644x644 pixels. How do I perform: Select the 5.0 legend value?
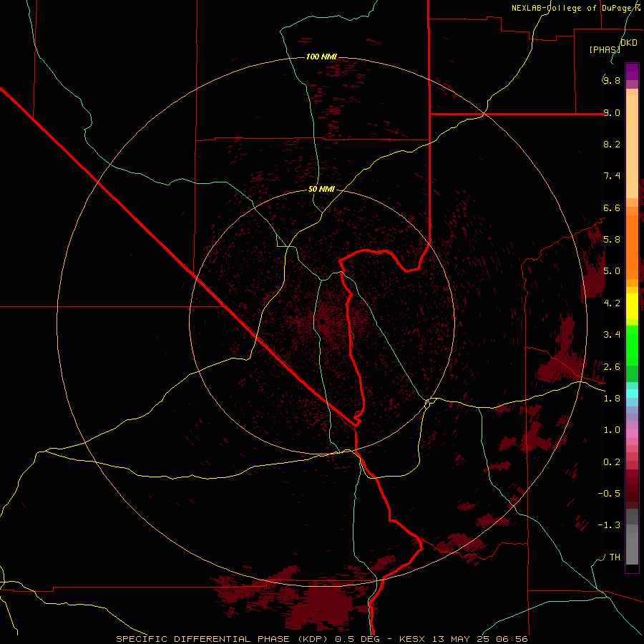point(612,271)
